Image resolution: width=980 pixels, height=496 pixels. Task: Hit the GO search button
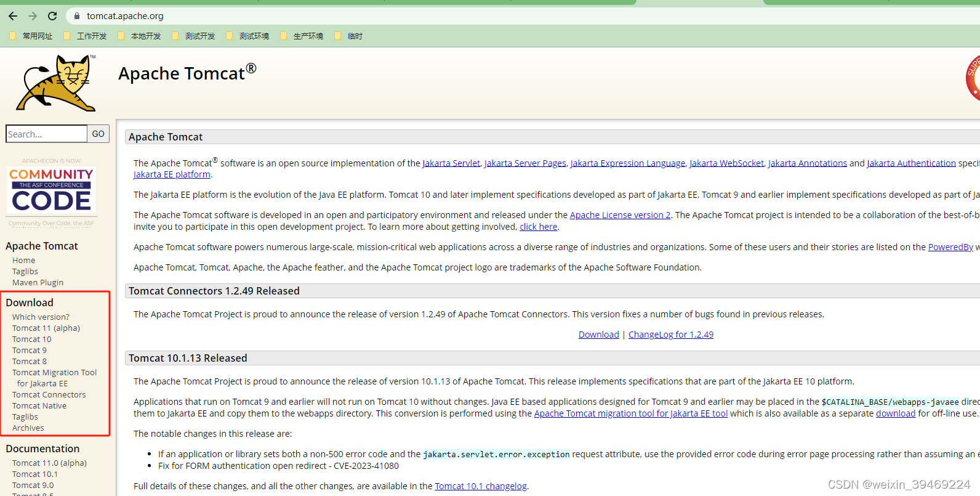pos(98,134)
